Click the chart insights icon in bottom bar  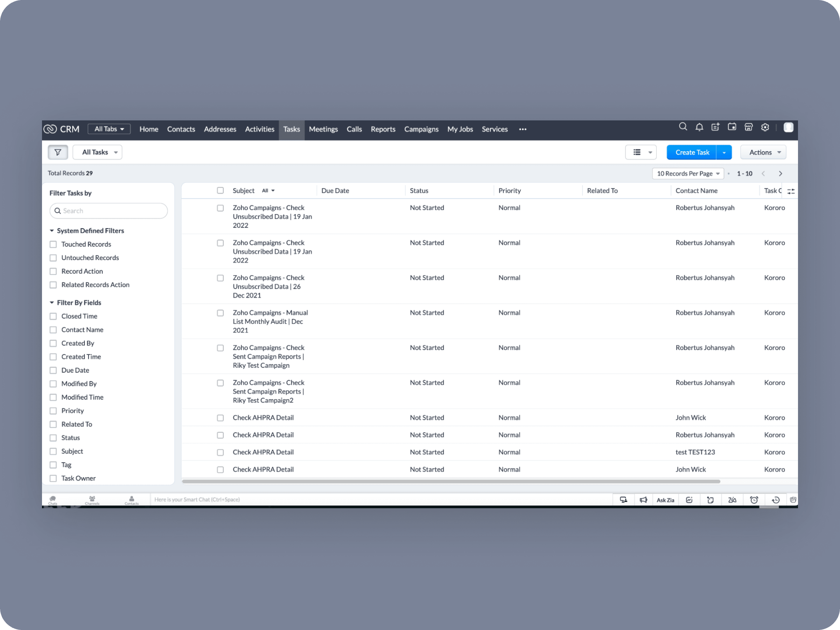[x=689, y=500]
